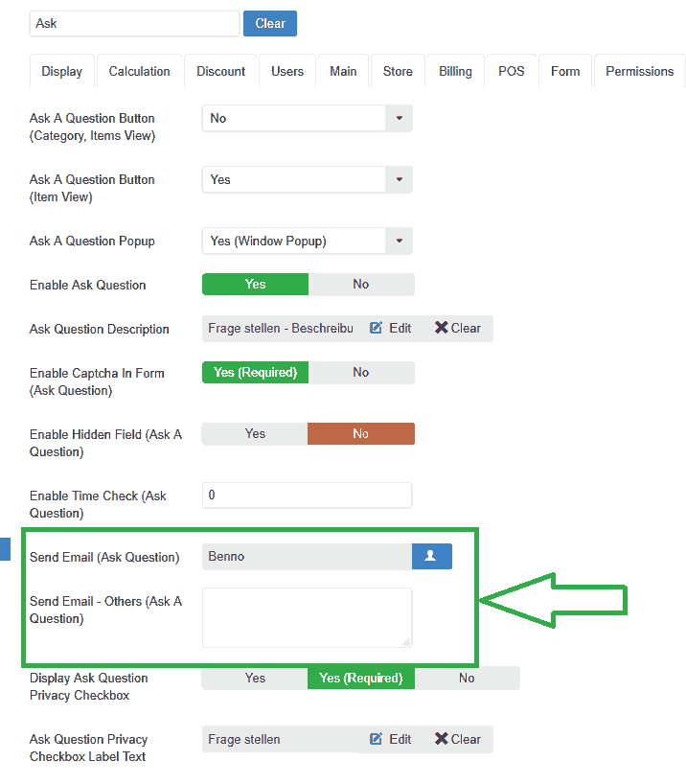Clear the Privacy Checkbox Label Text

pos(457,739)
